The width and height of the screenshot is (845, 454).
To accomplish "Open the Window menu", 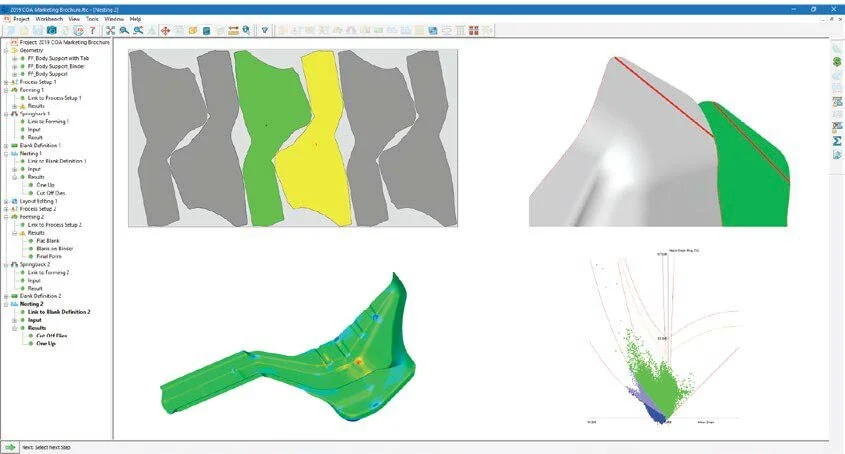I will click(x=114, y=19).
